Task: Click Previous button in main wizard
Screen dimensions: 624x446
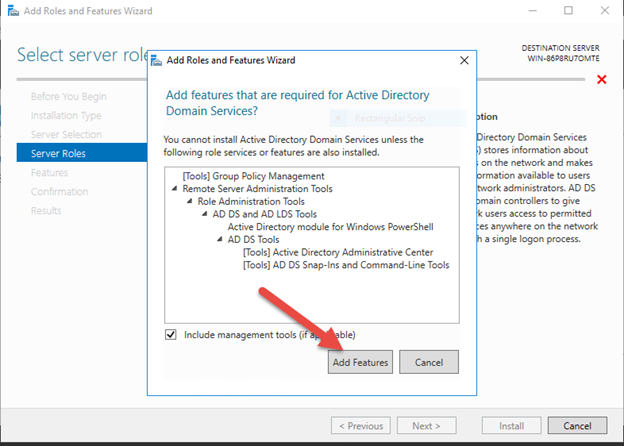Action: tap(361, 426)
